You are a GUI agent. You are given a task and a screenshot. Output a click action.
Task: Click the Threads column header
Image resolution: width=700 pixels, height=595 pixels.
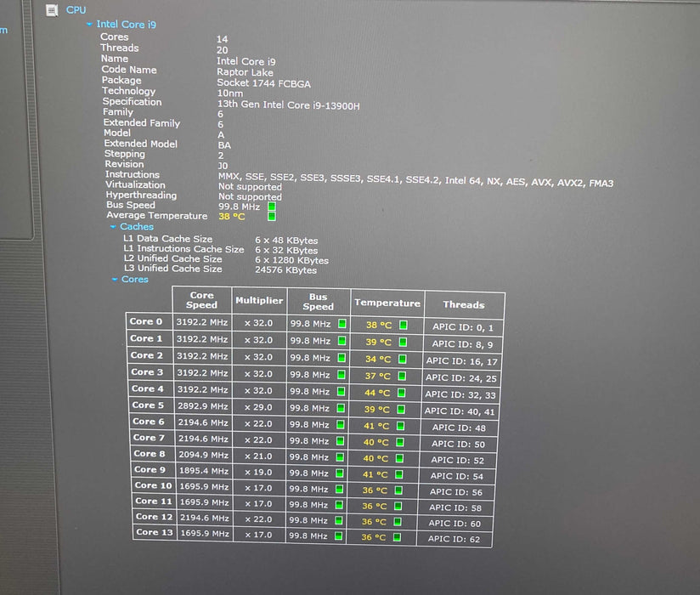click(x=465, y=304)
